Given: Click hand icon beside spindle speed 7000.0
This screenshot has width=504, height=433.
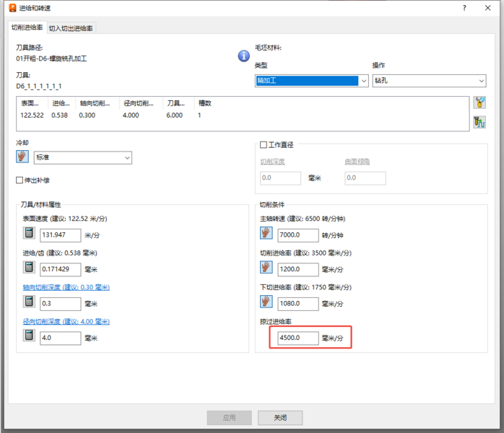Looking at the screenshot, I should point(266,234).
